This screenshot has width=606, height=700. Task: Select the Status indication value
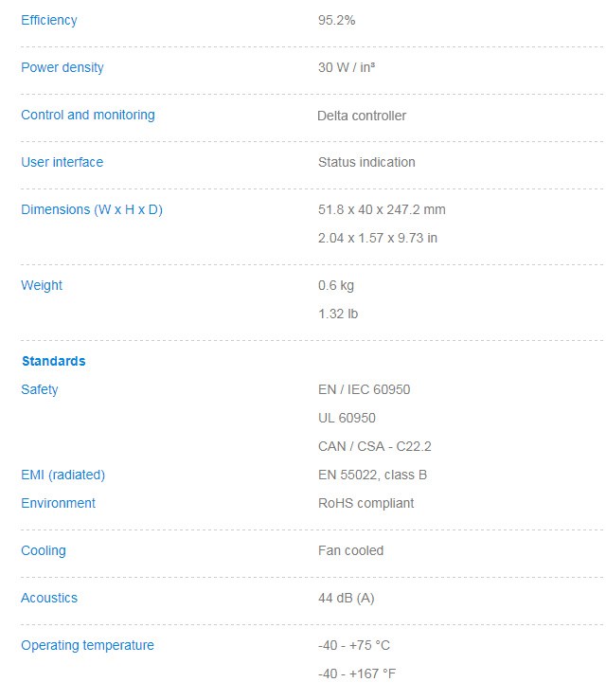[366, 162]
